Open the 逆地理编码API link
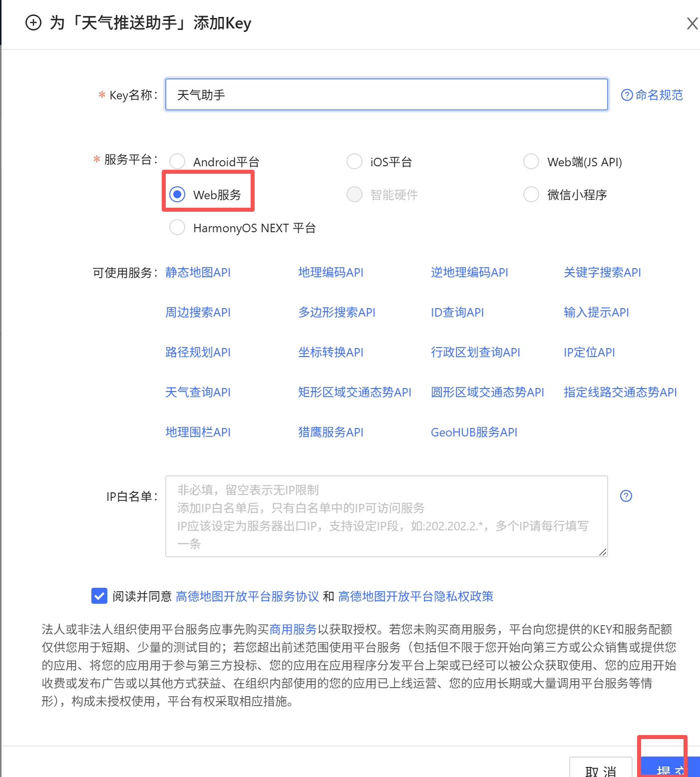700x777 pixels. click(x=469, y=272)
